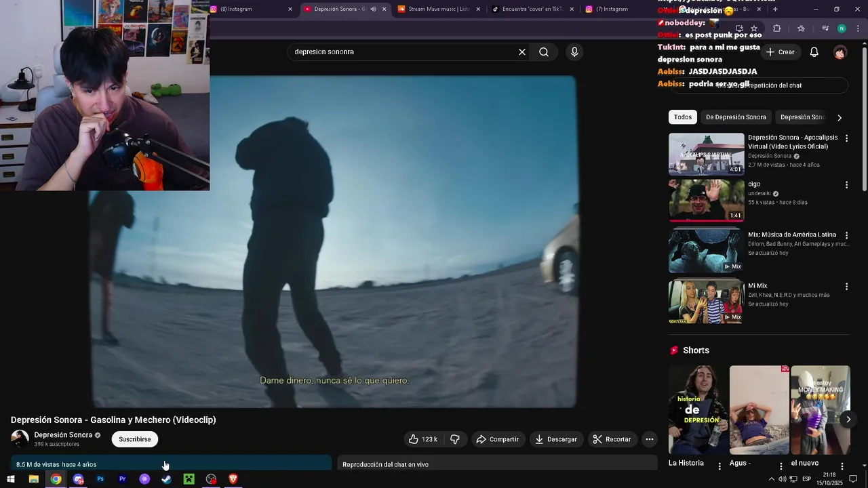Open the 'Agus -' short thumbnail
Viewport: 868px width, 488px height.
point(759,410)
